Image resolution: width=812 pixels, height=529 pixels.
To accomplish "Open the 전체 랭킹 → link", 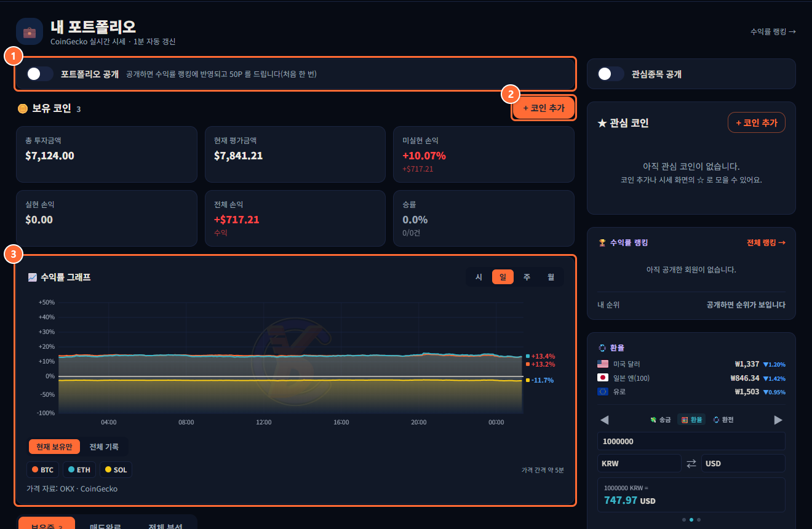I will coord(766,242).
